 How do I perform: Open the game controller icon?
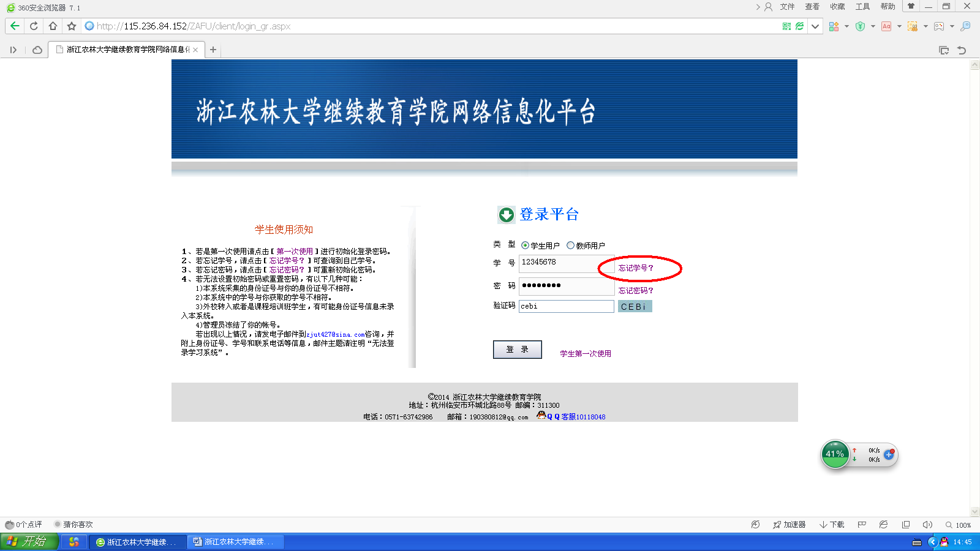click(939, 26)
